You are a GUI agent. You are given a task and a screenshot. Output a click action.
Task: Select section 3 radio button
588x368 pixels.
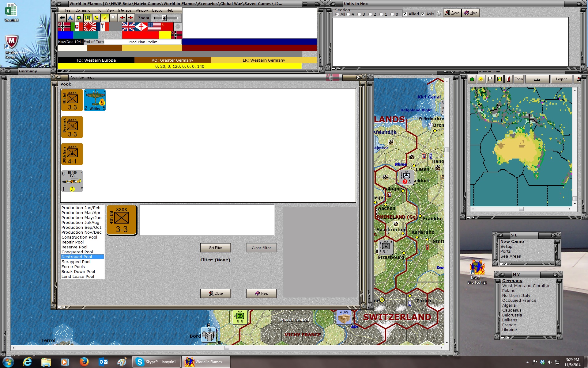359,14
